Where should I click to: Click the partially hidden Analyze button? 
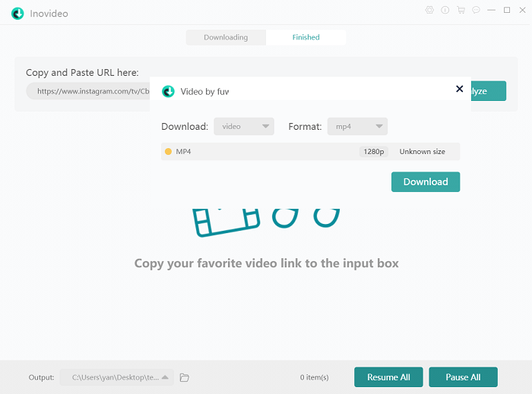489,91
